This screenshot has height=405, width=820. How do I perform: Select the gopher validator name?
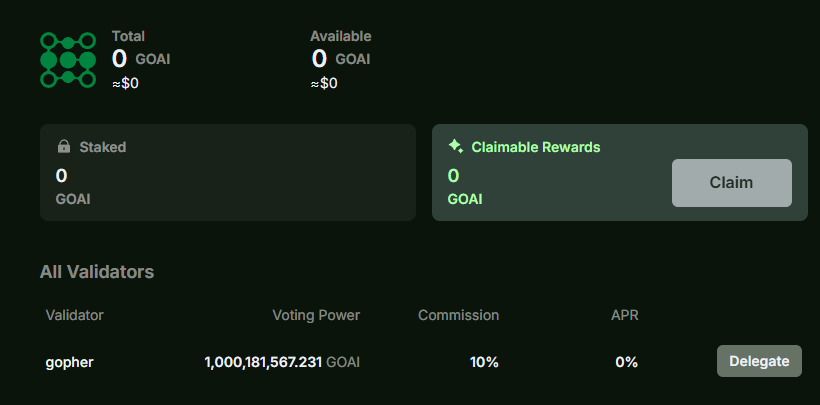[70, 362]
